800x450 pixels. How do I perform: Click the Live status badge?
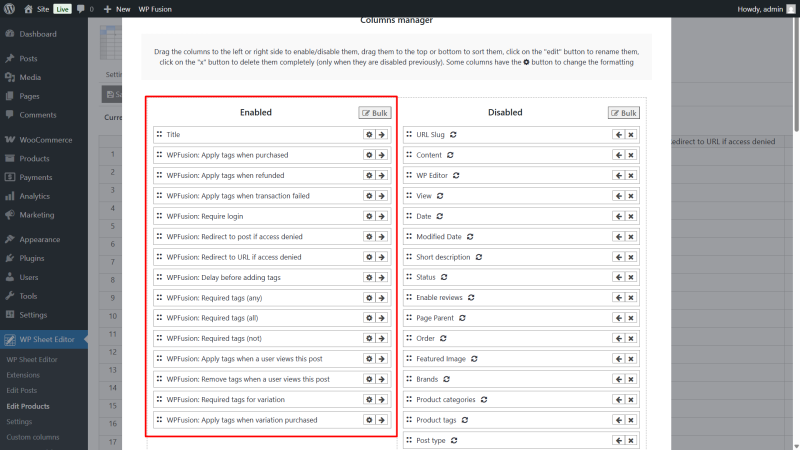(62, 9)
